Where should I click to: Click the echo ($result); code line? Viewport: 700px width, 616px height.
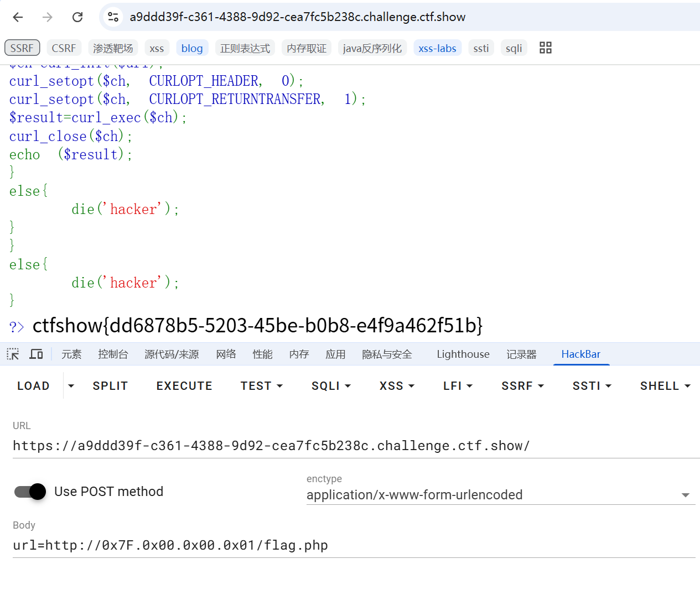[70, 154]
